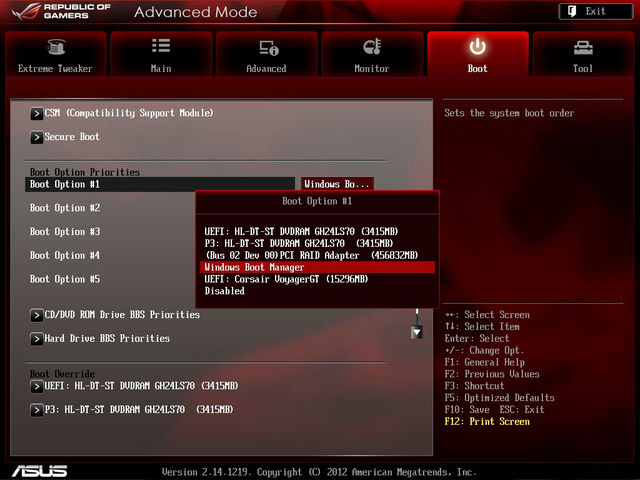Click the ASUS logo in the footer

[x=40, y=471]
